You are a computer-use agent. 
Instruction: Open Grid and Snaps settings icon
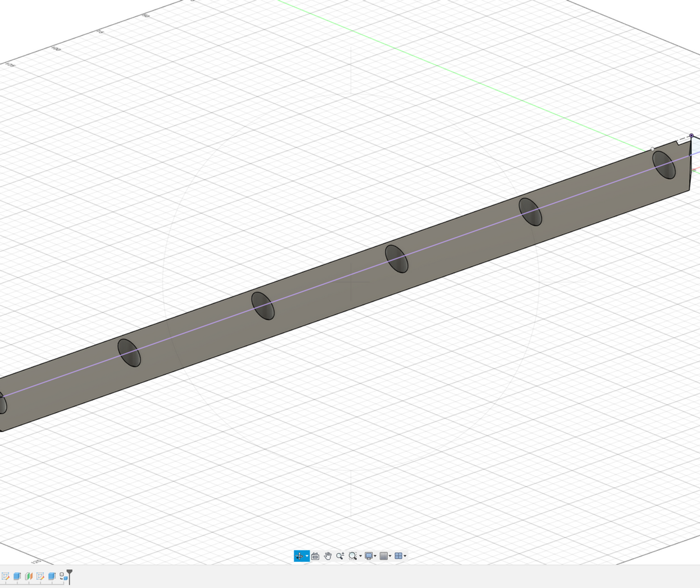click(x=384, y=556)
